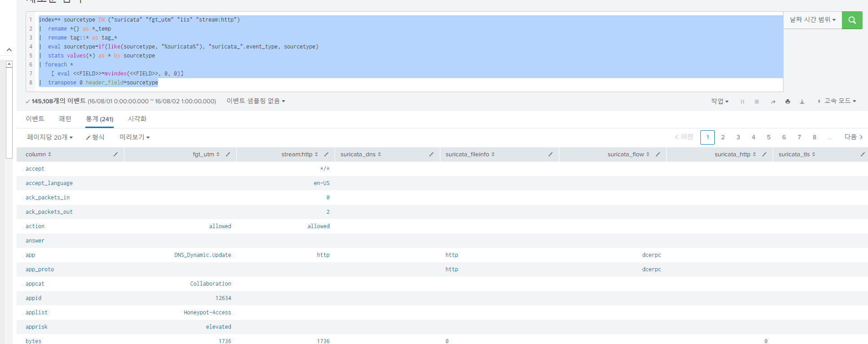
Task: Sort by suricata_flow column
Action: point(629,154)
